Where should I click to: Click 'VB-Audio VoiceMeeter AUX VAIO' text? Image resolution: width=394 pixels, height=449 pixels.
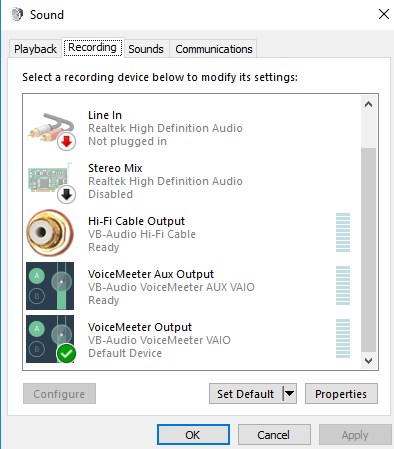(x=171, y=287)
